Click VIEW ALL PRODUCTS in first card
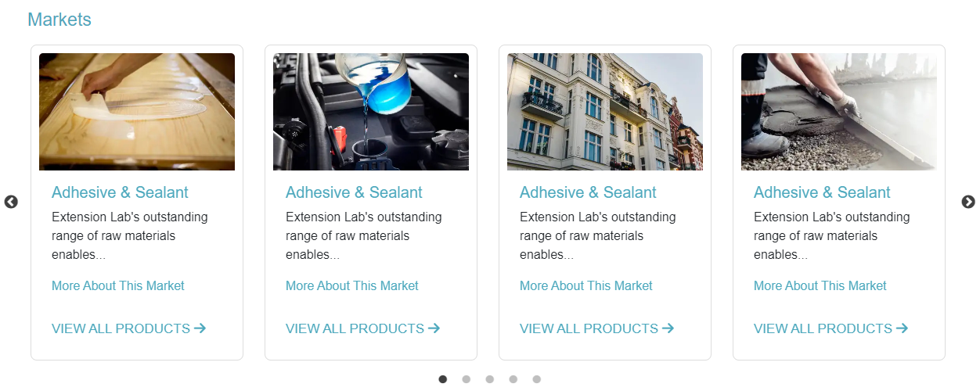 tap(129, 328)
